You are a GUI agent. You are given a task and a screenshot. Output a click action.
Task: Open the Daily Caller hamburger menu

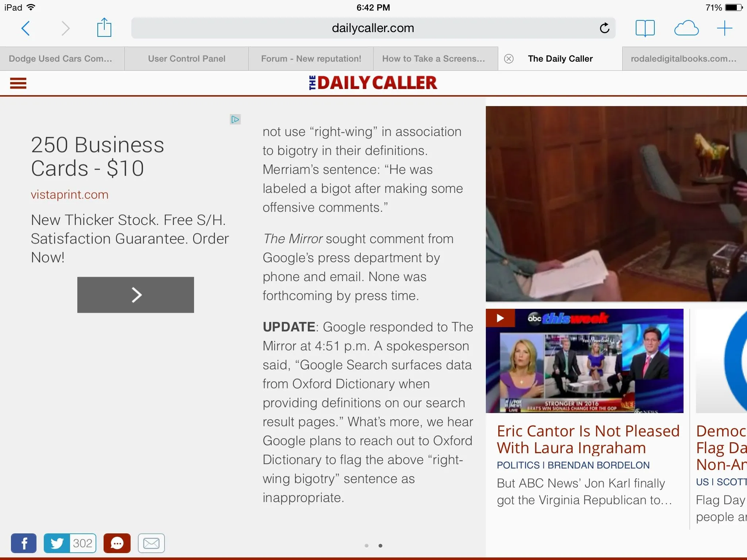tap(18, 83)
